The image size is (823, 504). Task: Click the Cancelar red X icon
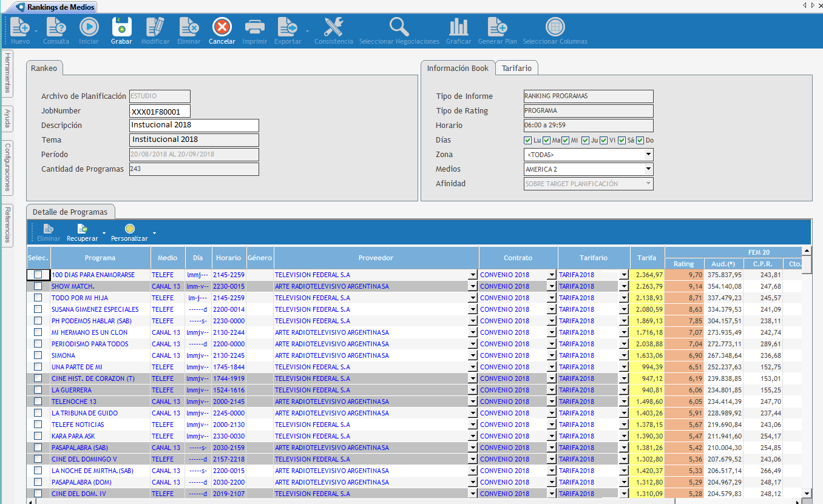click(222, 27)
